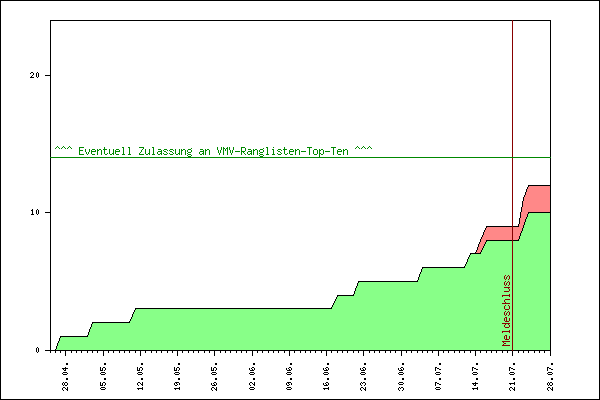The height and width of the screenshot is (400, 600).
Task: Click date label 05.05.
Action: [x=103, y=377]
